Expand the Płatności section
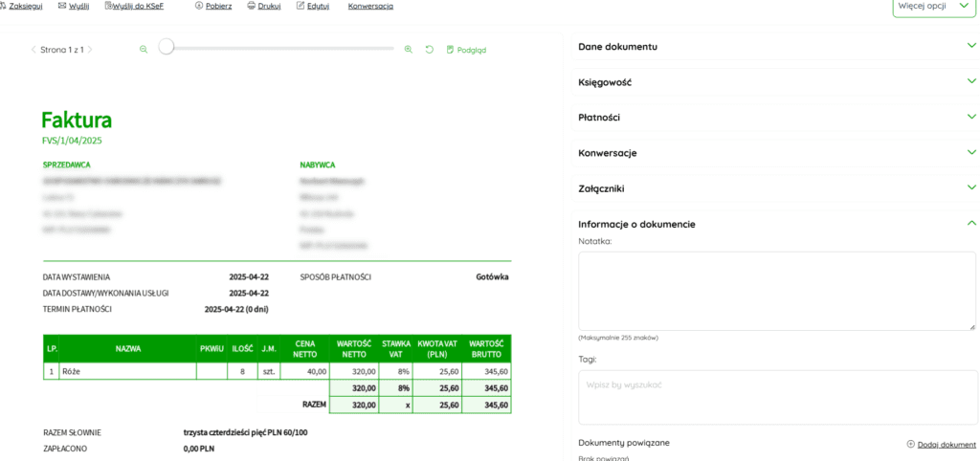The height and width of the screenshot is (461, 980). point(777,117)
